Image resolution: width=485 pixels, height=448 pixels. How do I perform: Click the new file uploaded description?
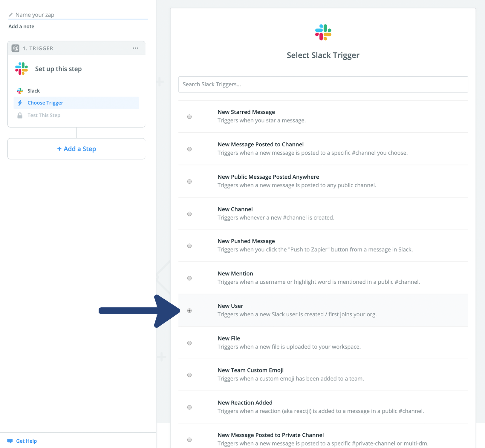pos(289,347)
